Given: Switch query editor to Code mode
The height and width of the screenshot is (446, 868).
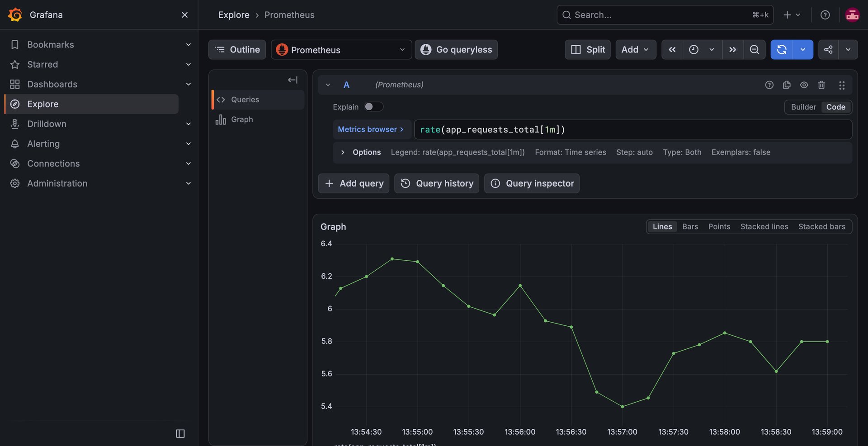Looking at the screenshot, I should tap(836, 107).
